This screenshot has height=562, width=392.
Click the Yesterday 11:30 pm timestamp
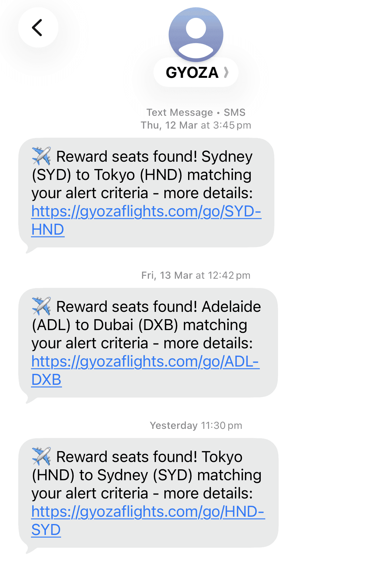pyautogui.click(x=196, y=426)
